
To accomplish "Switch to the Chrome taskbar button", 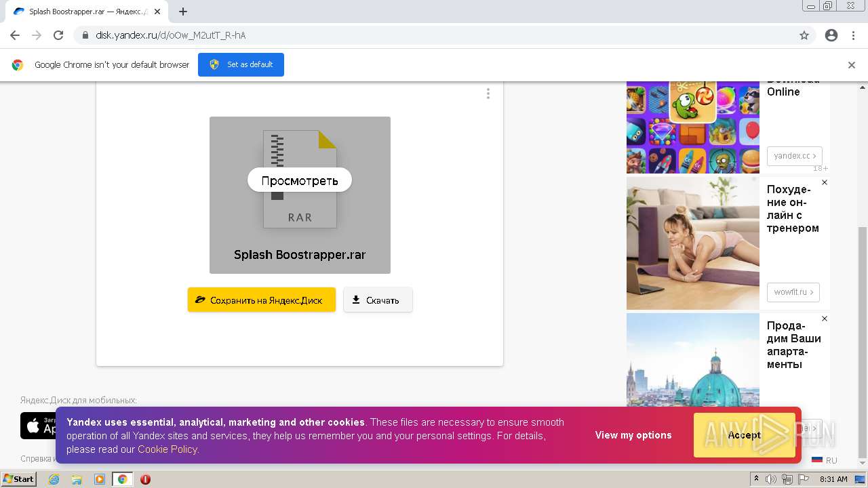I will point(123,479).
